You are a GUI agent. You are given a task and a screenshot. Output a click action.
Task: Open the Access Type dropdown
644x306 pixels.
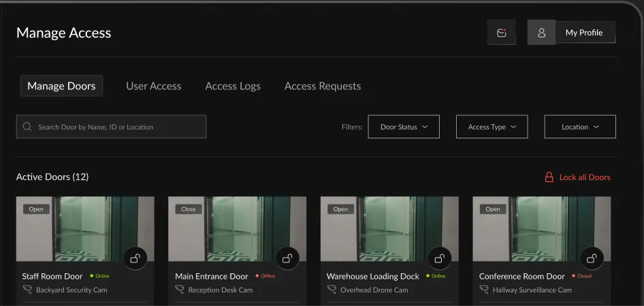tap(492, 127)
